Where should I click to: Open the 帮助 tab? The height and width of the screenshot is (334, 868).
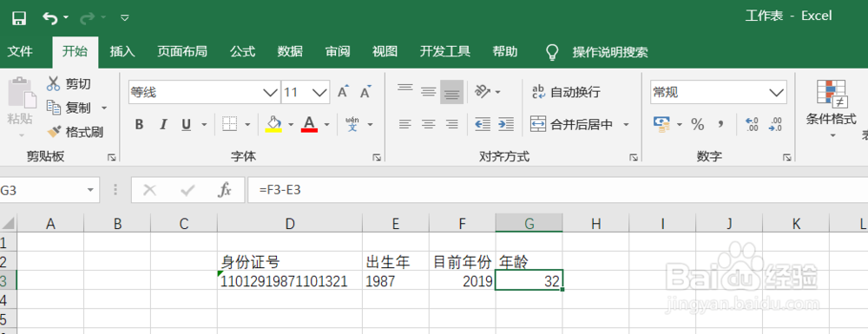505,52
